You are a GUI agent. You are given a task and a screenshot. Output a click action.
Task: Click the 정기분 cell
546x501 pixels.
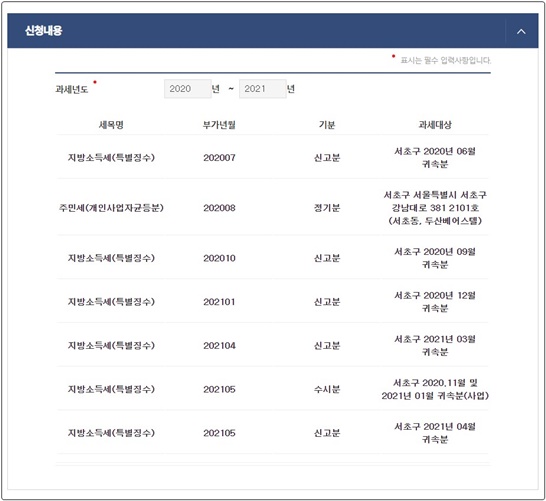pos(327,208)
